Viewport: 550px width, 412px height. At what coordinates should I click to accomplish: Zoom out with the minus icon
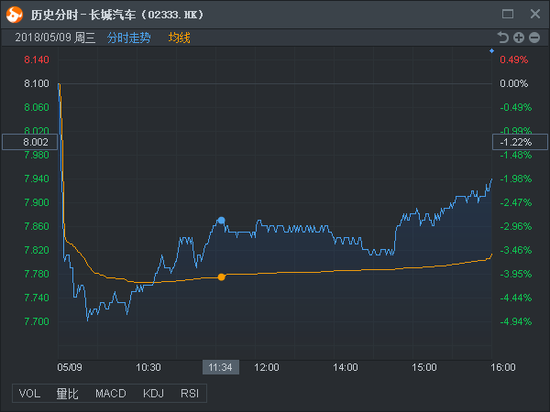click(534, 38)
